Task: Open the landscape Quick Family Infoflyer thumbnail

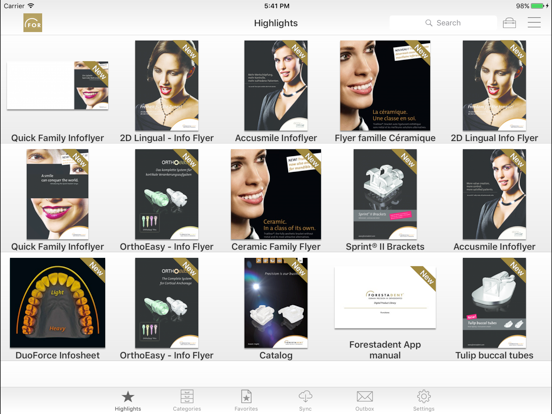Action: click(57, 85)
